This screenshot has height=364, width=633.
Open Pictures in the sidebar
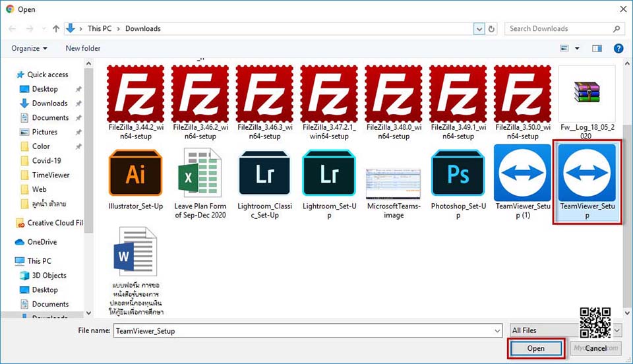(39, 132)
